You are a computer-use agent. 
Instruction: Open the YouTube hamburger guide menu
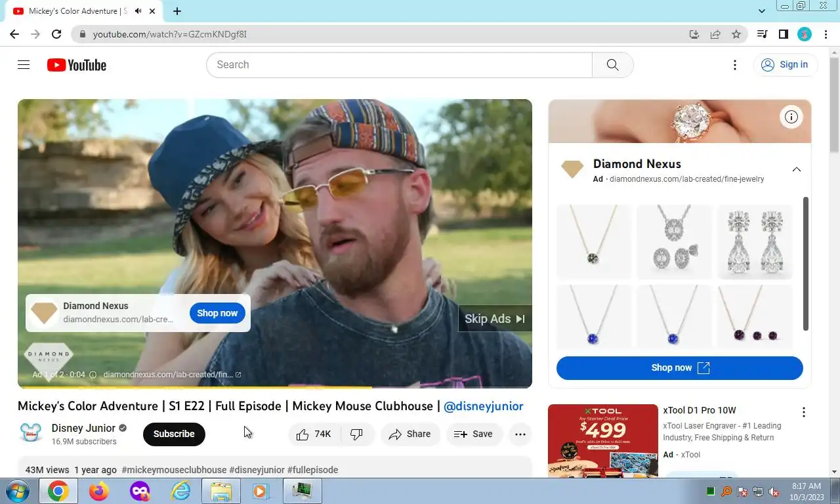click(24, 64)
